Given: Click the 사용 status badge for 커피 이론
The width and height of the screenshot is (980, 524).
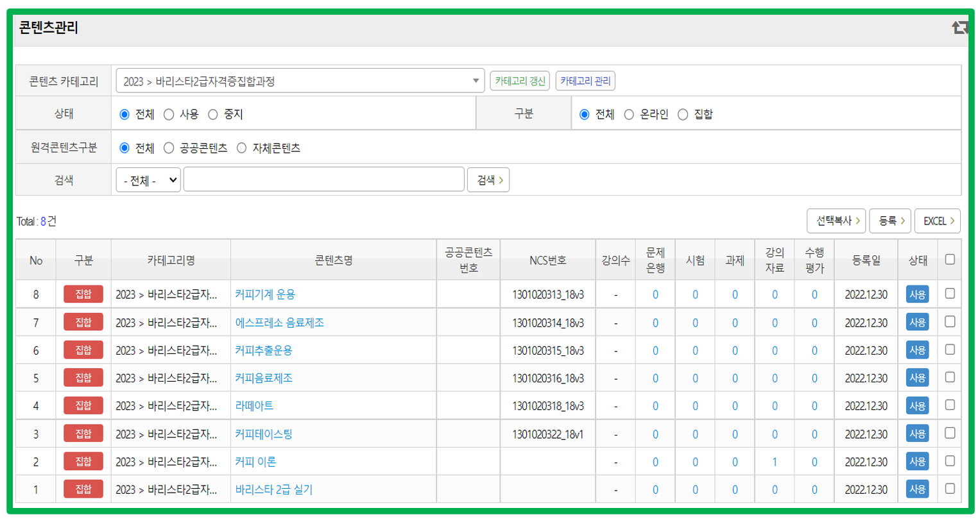Looking at the screenshot, I should pos(917,462).
